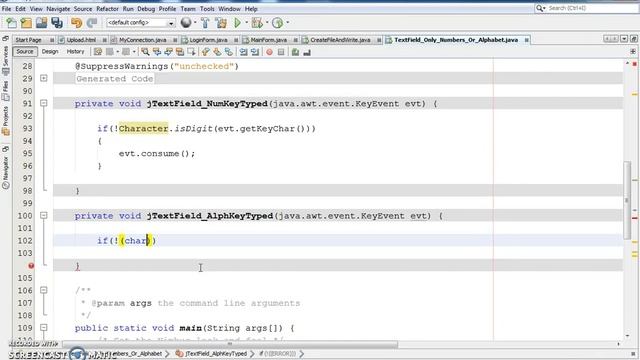Click the Toggle Highlight Search icon

(x=180, y=52)
